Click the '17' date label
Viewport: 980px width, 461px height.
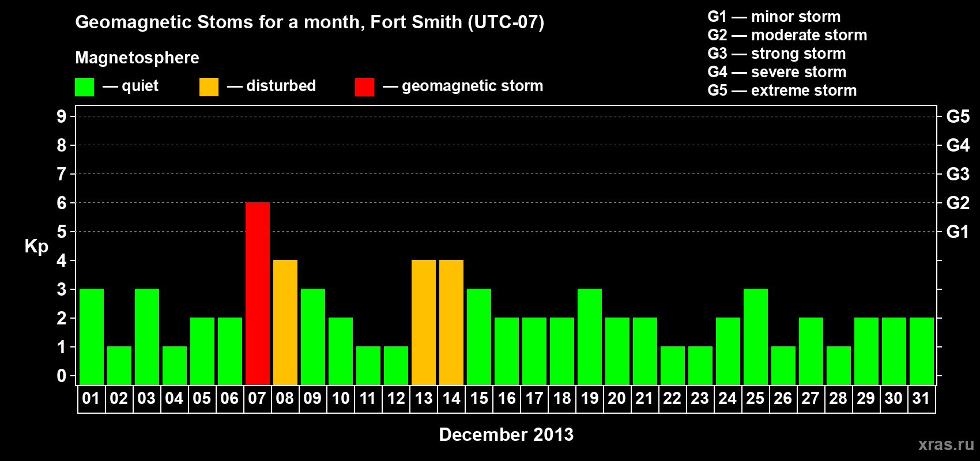(534, 399)
